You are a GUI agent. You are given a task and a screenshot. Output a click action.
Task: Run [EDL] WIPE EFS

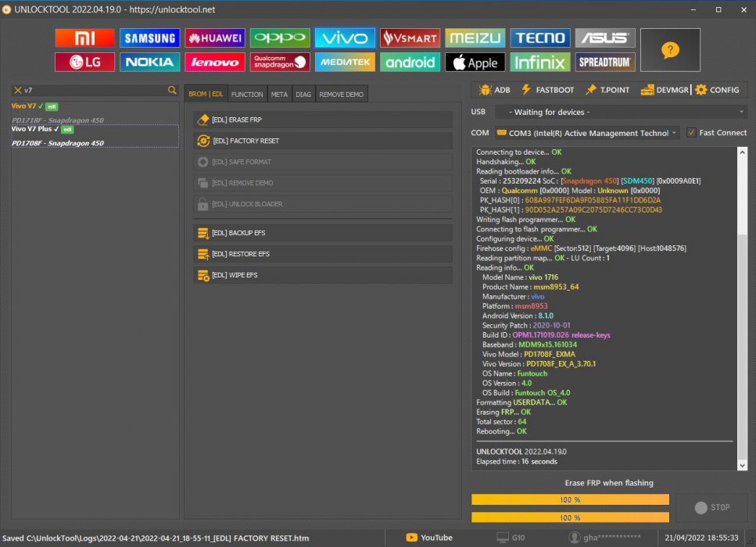point(323,275)
